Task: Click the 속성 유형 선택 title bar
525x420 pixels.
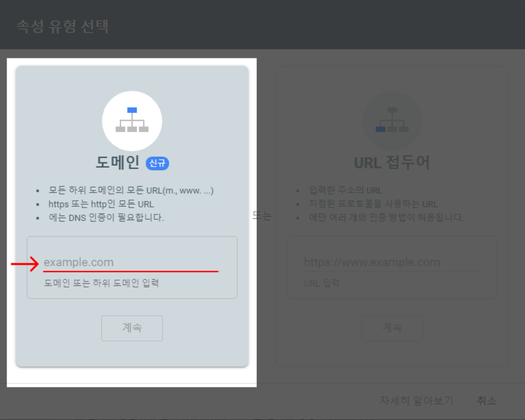Action: click(62, 25)
